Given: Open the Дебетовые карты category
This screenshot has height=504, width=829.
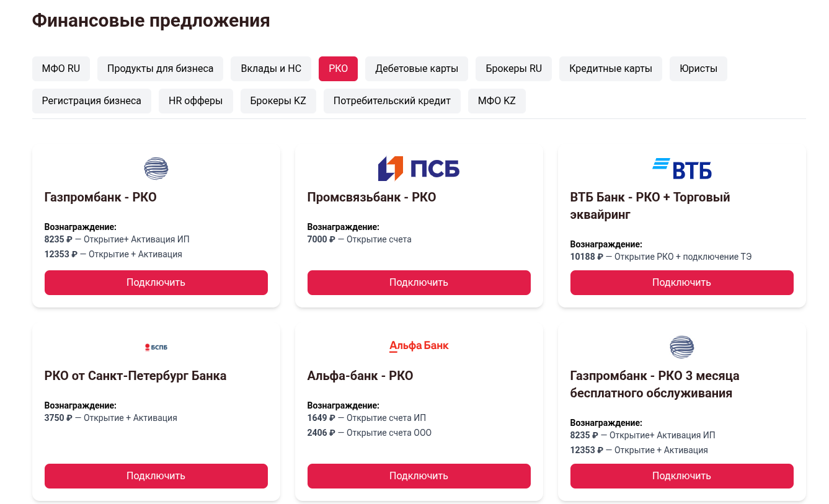Looking at the screenshot, I should pos(417,69).
